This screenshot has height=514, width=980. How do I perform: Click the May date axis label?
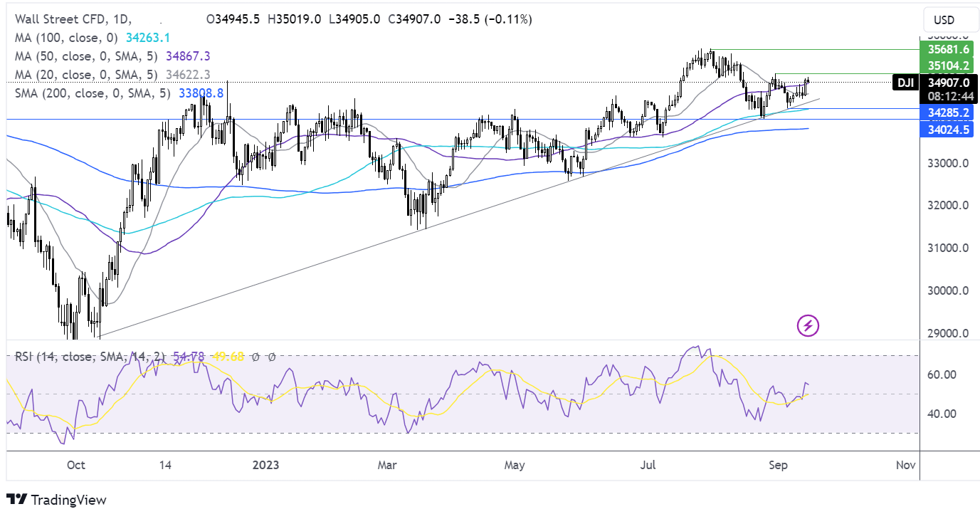[515, 465]
